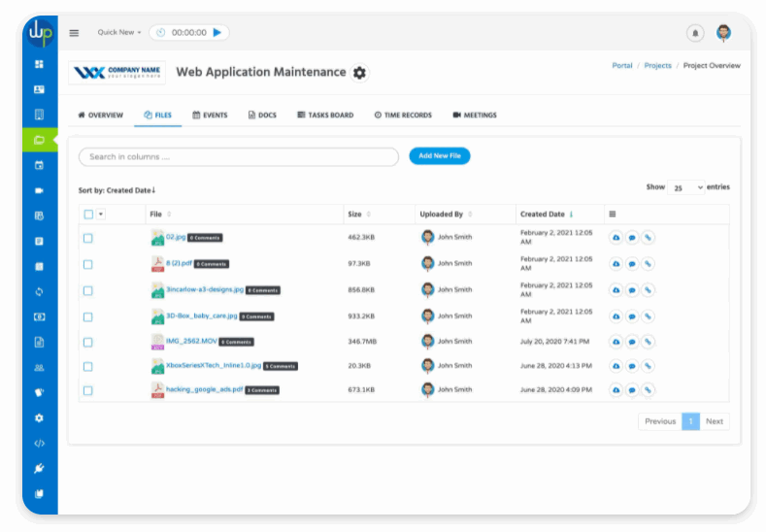The width and height of the screenshot is (766, 532).
Task: Open users group icon in sidebar
Action: click(39, 367)
